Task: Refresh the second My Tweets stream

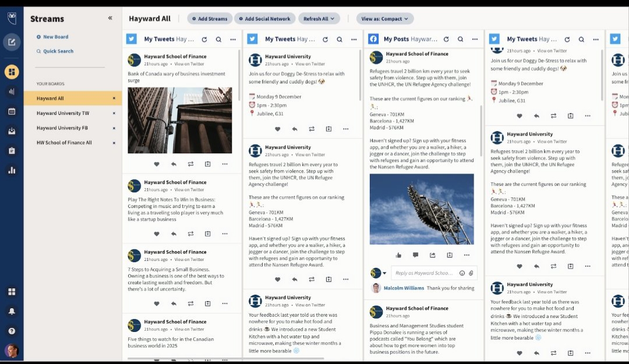Action: (x=326, y=40)
